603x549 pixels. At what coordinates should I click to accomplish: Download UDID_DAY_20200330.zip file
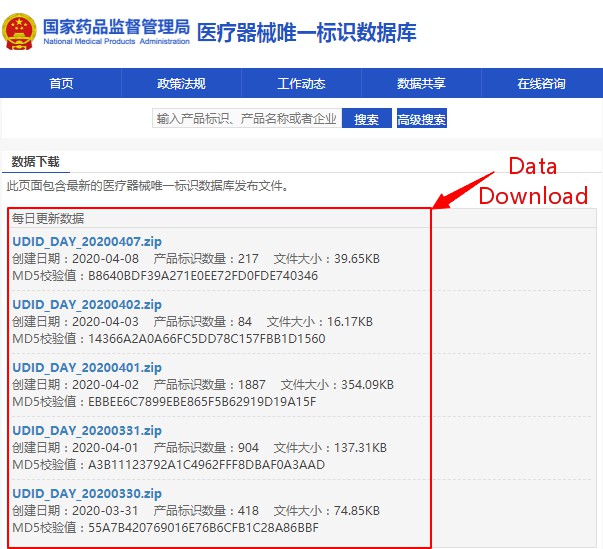point(87,493)
